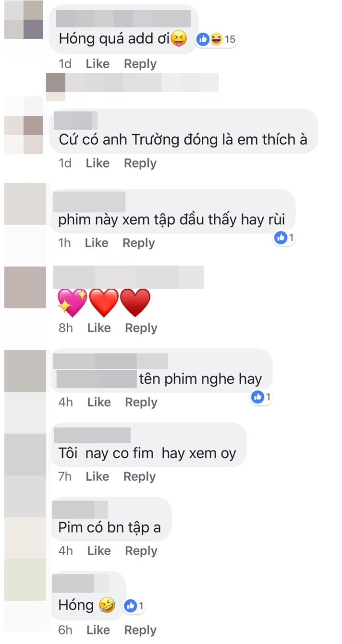Open profile picture beside hearts emoji comment
The image size is (342, 644).
point(25,287)
